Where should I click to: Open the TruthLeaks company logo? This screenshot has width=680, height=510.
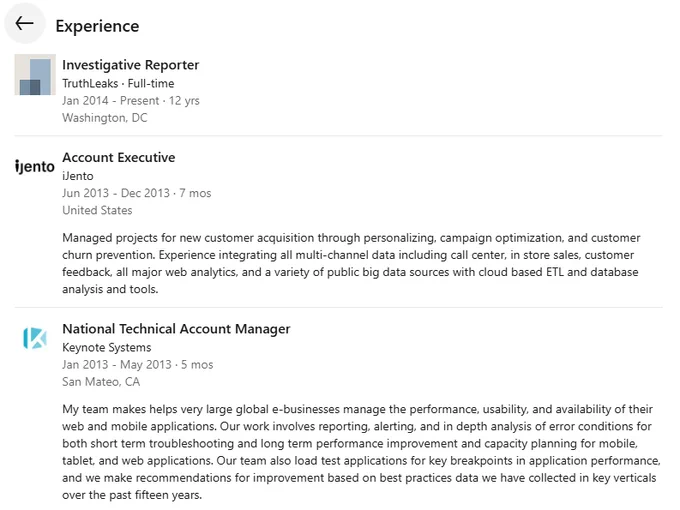[35, 75]
